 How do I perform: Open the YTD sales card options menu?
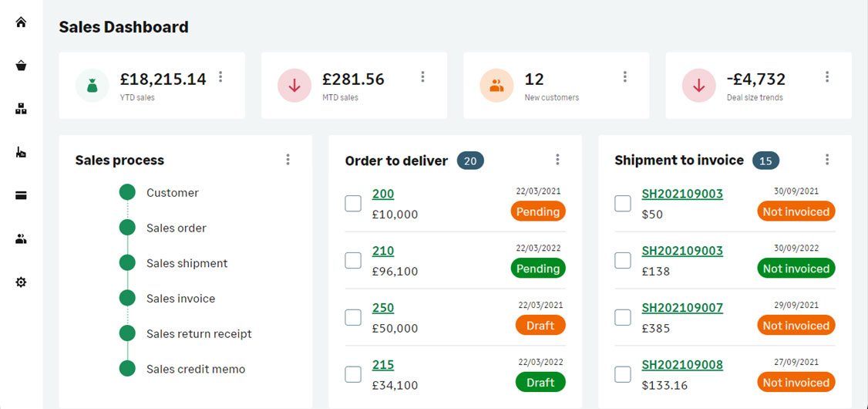[220, 77]
